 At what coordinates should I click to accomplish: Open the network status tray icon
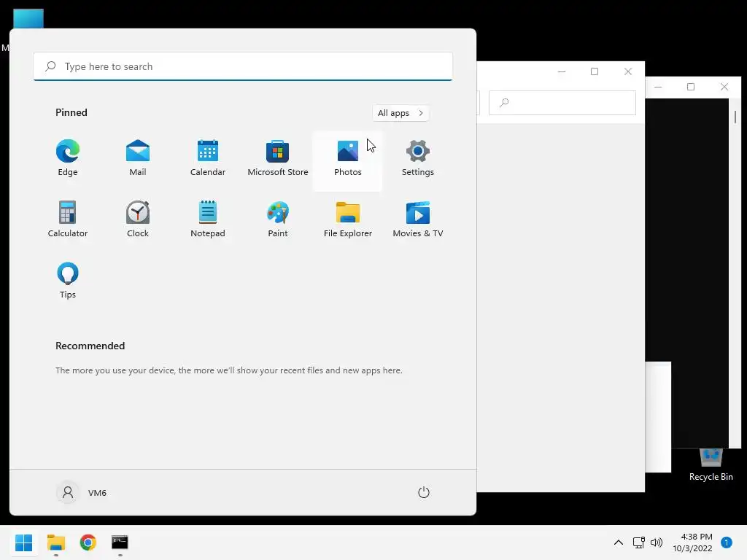tap(638, 542)
